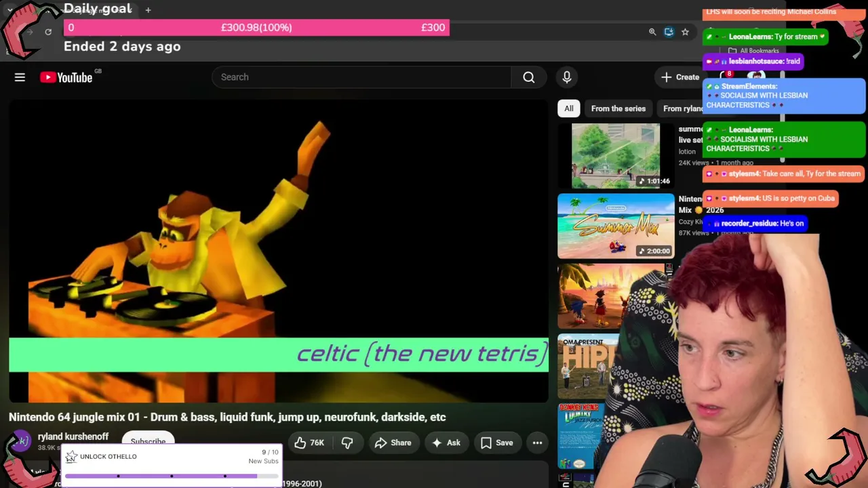The height and width of the screenshot is (488, 868).
Task: Click the search magnifier button
Action: [529, 77]
